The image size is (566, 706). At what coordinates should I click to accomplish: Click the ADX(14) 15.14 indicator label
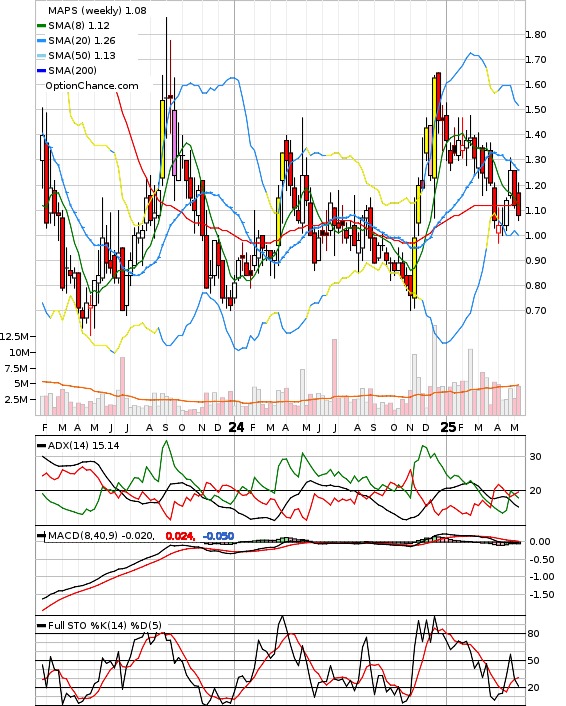[x=84, y=446]
